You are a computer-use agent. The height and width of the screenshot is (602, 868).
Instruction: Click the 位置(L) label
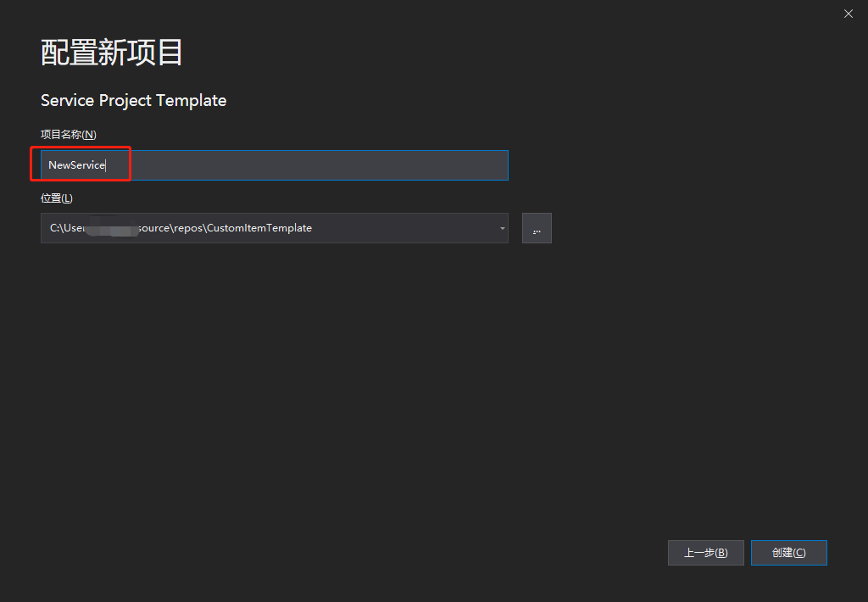pos(56,198)
